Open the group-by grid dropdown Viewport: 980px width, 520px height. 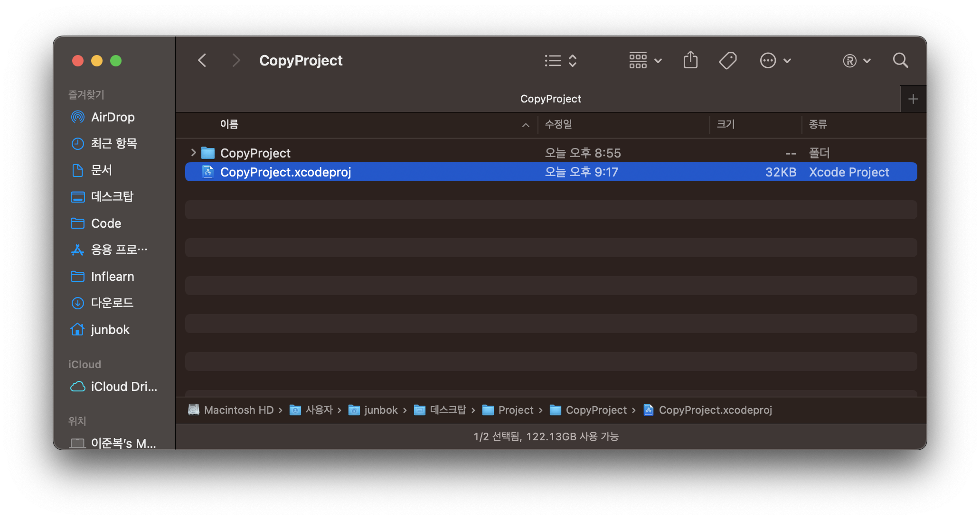[645, 60]
